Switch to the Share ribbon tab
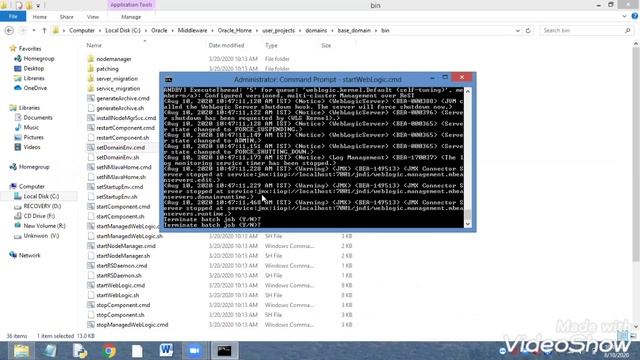Image resolution: width=640 pixels, height=360 pixels. pos(67,17)
